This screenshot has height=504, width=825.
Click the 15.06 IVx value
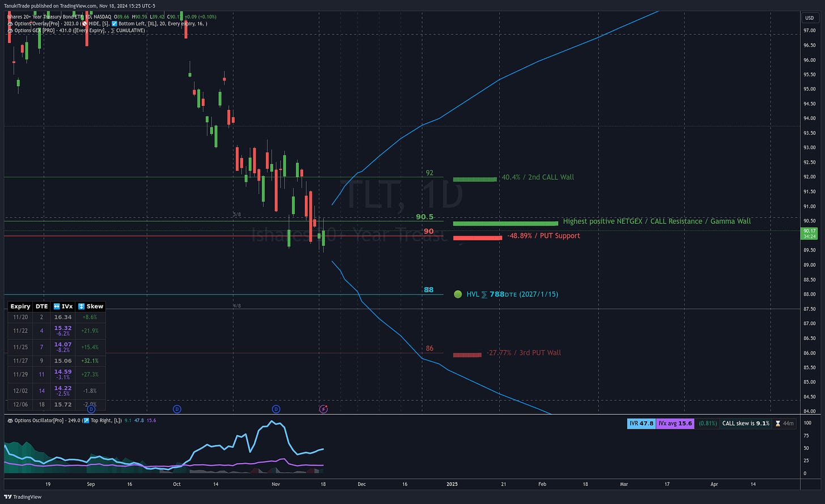pos(63,361)
